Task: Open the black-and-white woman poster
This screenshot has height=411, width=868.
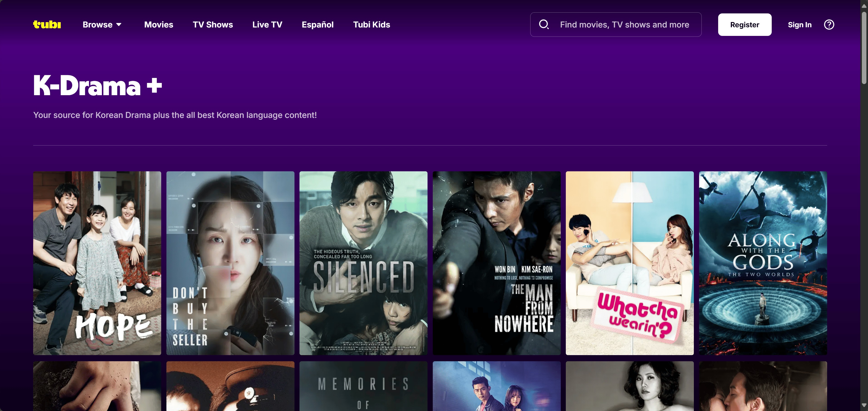Action: [630, 386]
